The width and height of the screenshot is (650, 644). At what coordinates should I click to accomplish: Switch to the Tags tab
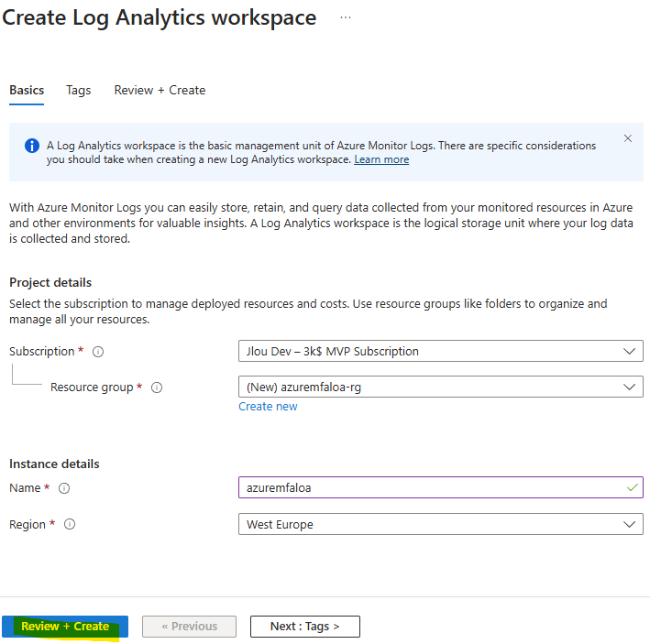[78, 91]
